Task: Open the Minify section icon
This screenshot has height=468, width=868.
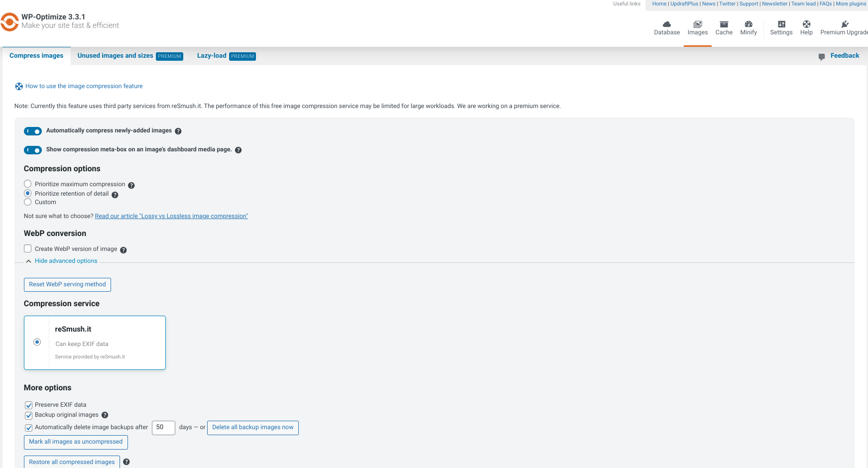Action: (x=748, y=24)
